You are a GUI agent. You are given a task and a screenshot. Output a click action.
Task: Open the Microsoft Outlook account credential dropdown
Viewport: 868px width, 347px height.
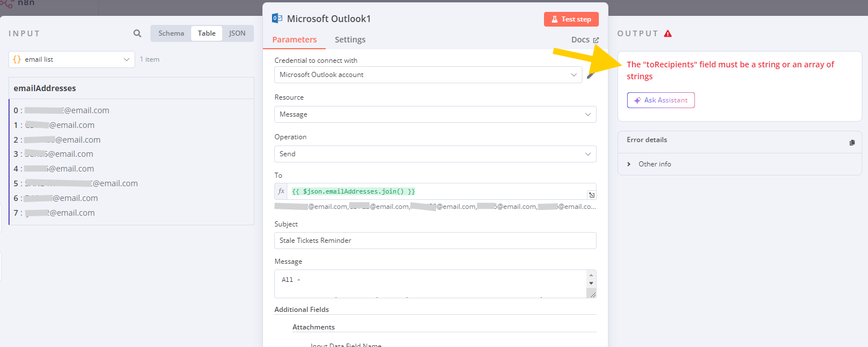[428, 75]
